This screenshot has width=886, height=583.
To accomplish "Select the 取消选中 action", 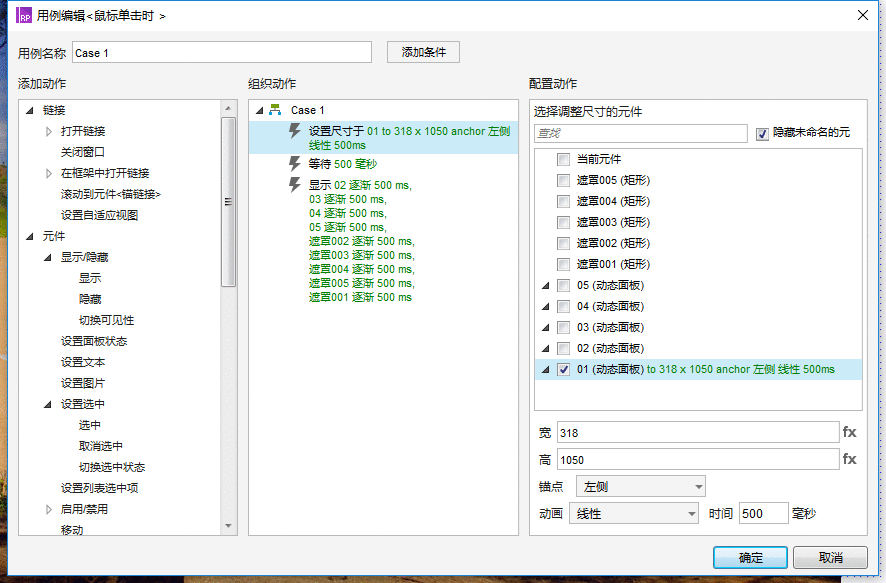I will click(101, 446).
